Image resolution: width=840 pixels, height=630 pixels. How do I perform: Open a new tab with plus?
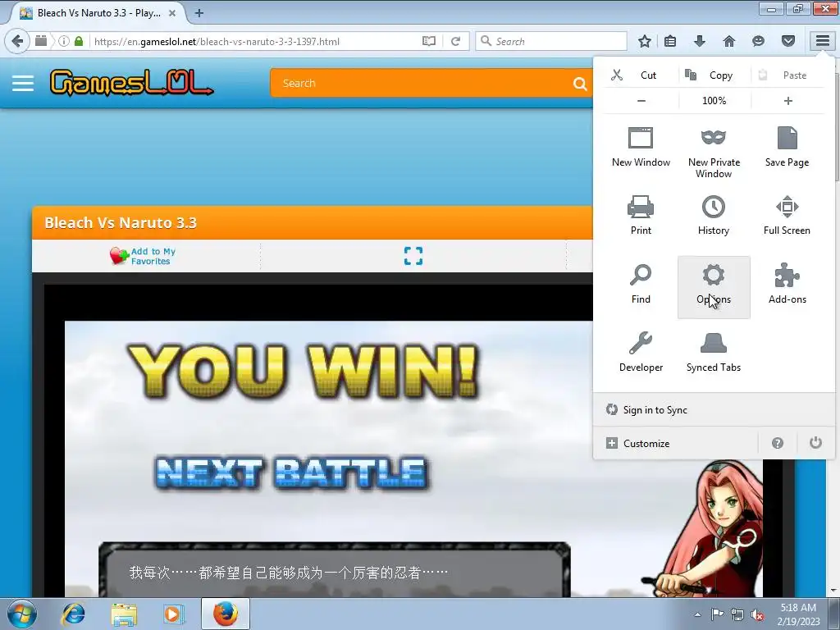coord(199,13)
